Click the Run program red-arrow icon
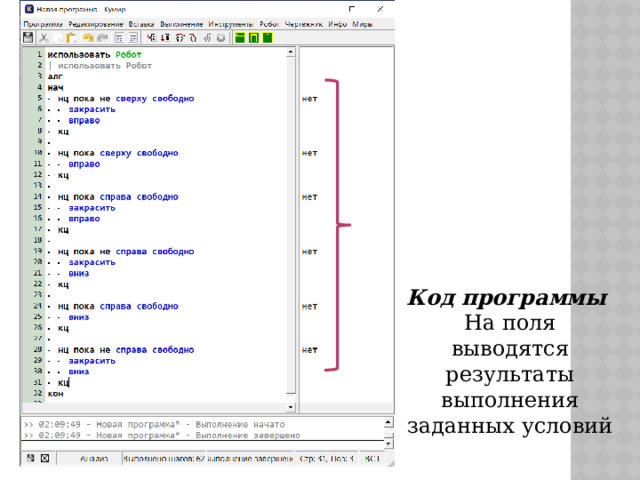The height and width of the screenshot is (480, 640). (151, 38)
